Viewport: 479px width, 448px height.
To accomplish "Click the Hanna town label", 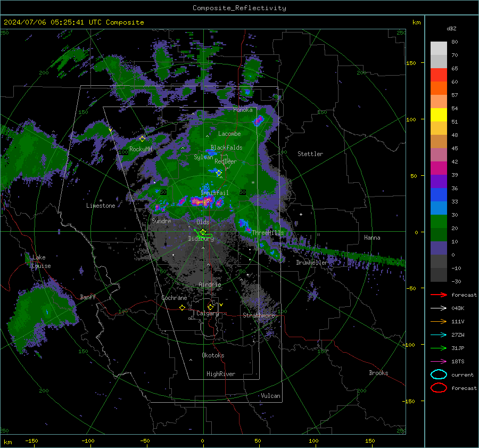I will (372, 238).
